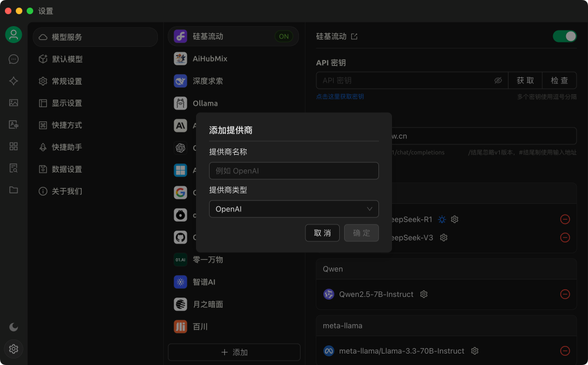Open the image painting sidebar icon
The width and height of the screenshot is (588, 365).
coord(14,103)
